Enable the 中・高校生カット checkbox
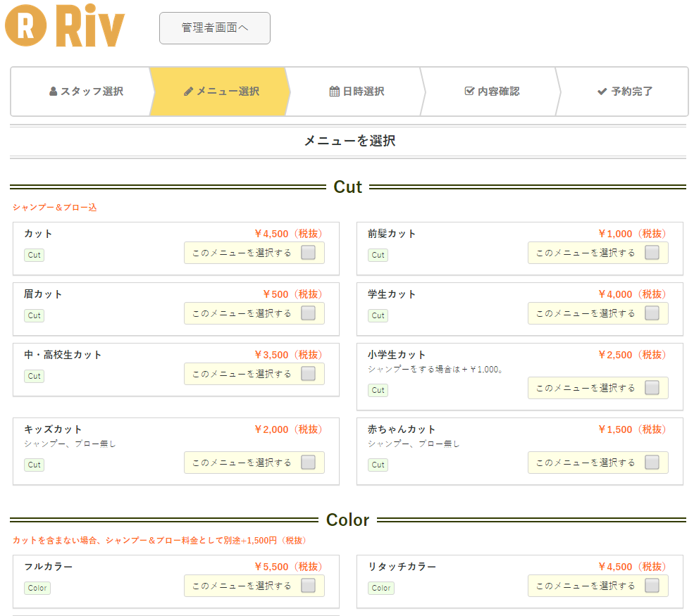The image size is (694, 616). click(x=308, y=374)
